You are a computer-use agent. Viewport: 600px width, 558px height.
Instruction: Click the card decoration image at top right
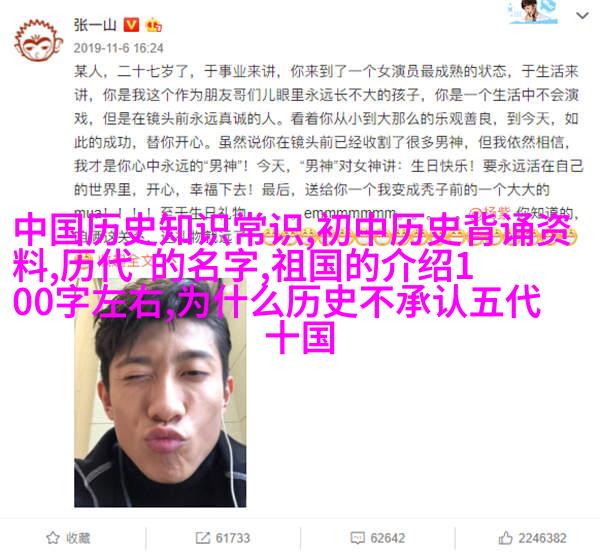pyautogui.click(x=533, y=12)
